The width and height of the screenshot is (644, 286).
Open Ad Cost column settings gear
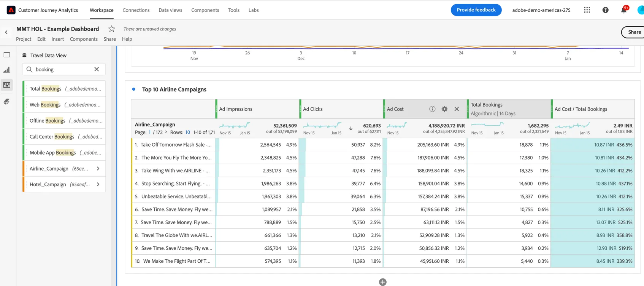444,109
